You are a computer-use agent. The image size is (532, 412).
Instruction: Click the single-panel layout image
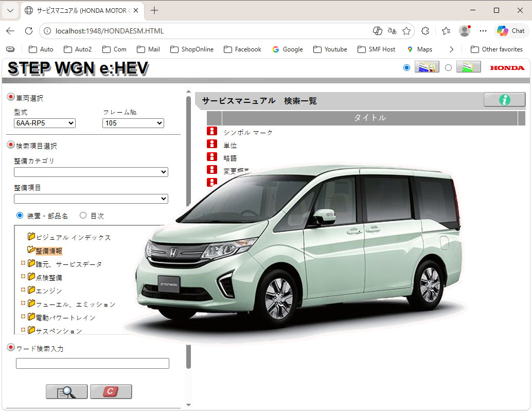click(x=468, y=67)
